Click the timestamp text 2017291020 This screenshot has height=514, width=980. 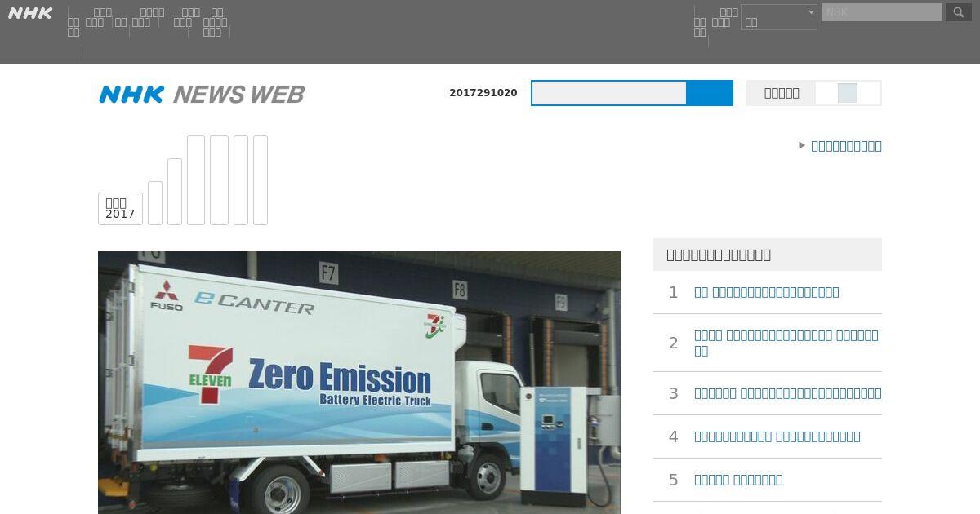(483, 93)
